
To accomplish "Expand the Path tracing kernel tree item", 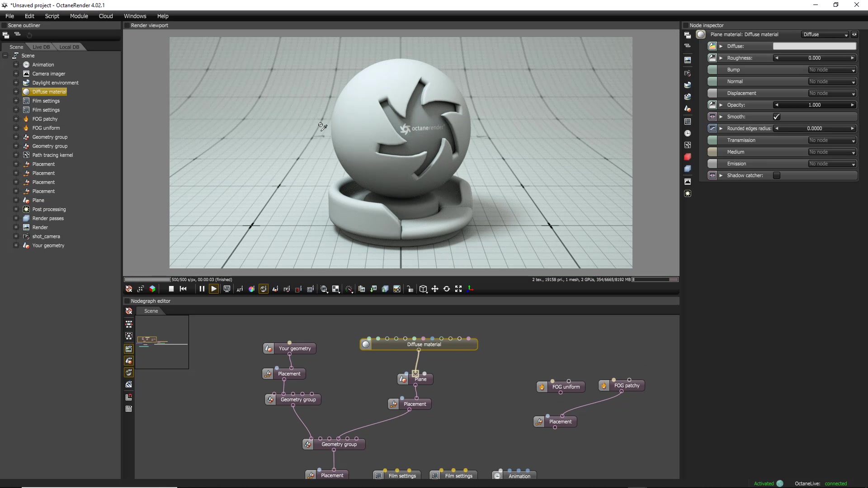I will 16,155.
